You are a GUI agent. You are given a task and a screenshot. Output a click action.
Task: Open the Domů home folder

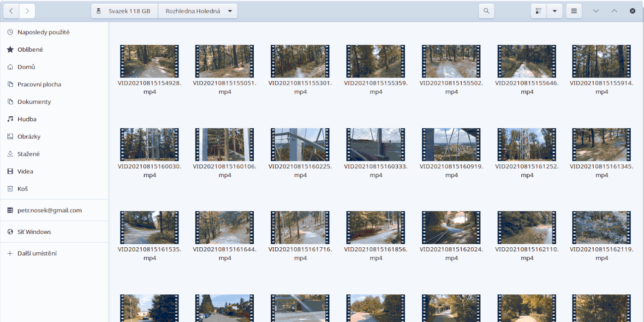tap(26, 67)
